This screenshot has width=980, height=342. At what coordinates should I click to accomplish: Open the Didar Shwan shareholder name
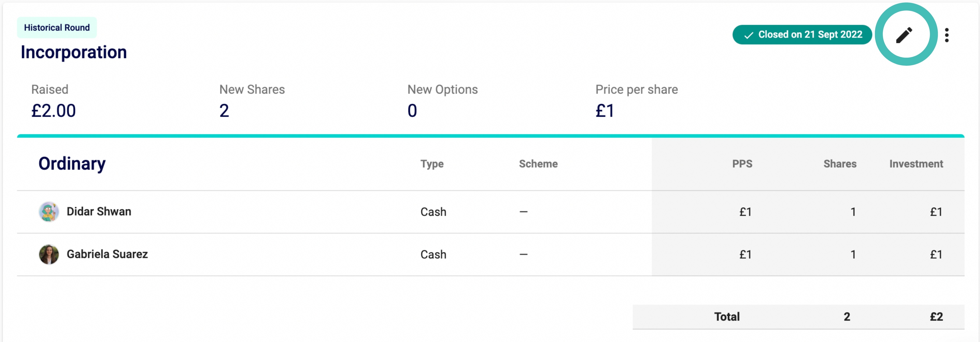point(99,211)
